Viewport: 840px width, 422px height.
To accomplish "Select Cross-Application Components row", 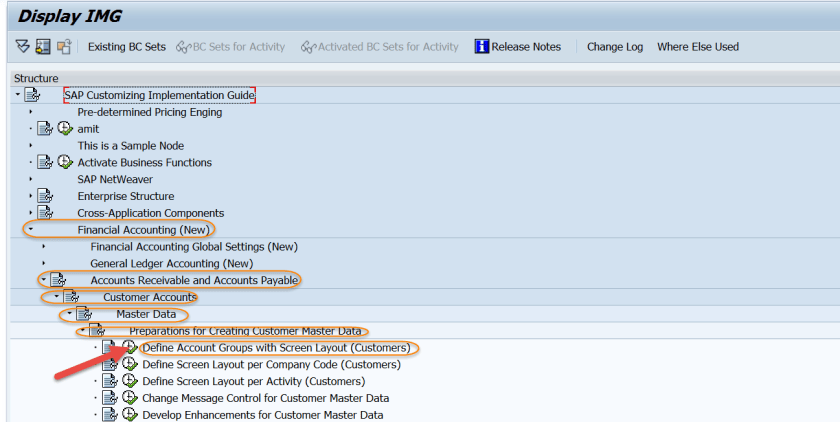I will pyautogui.click(x=151, y=213).
